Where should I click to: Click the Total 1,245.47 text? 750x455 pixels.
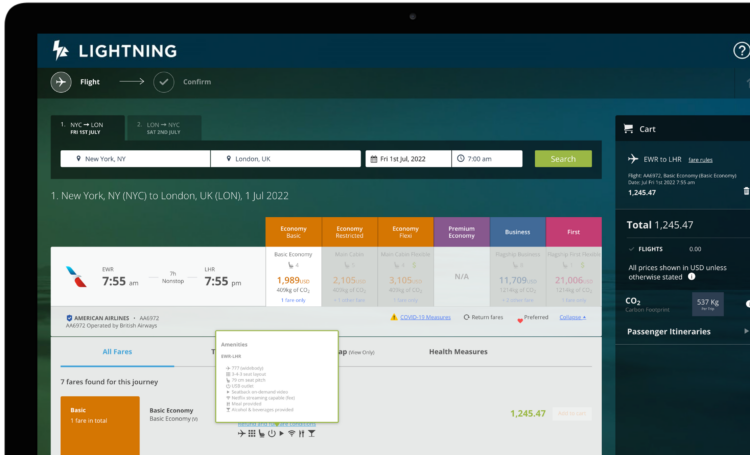pyautogui.click(x=660, y=225)
